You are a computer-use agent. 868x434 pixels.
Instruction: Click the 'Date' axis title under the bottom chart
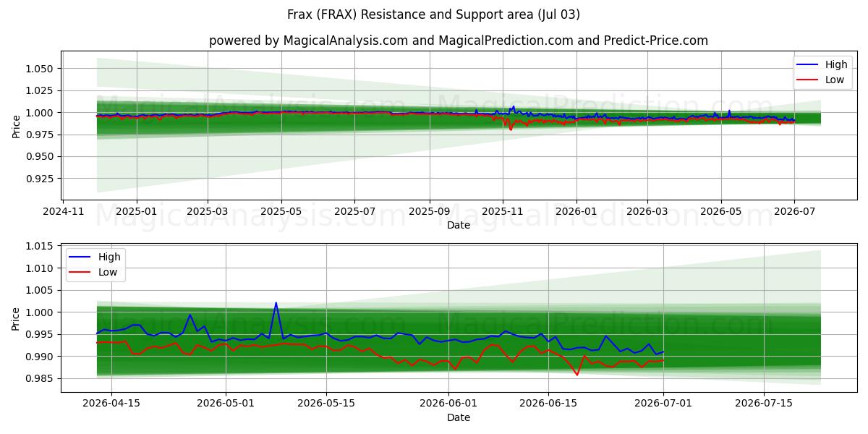(x=459, y=417)
